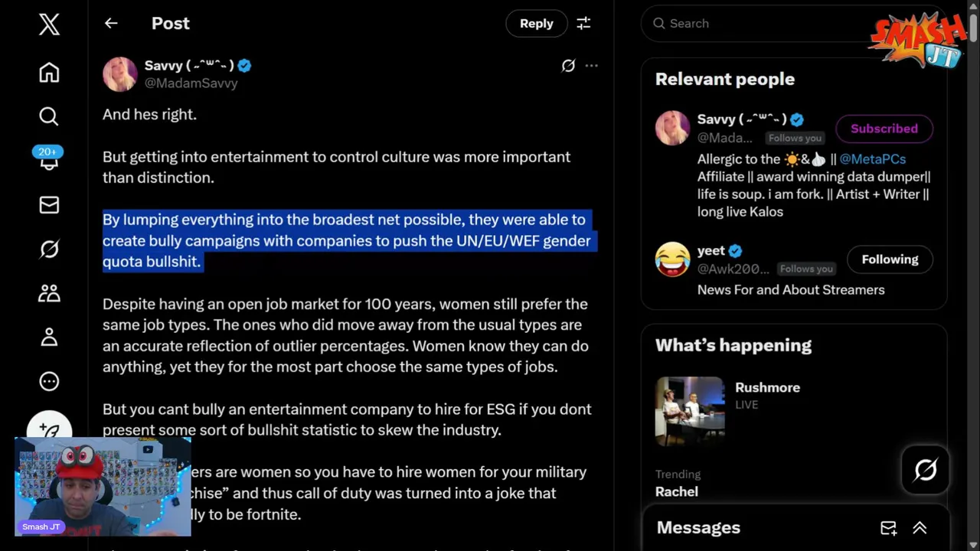Click the Search input field
The height and width of the screenshot is (551, 980).
point(766,24)
